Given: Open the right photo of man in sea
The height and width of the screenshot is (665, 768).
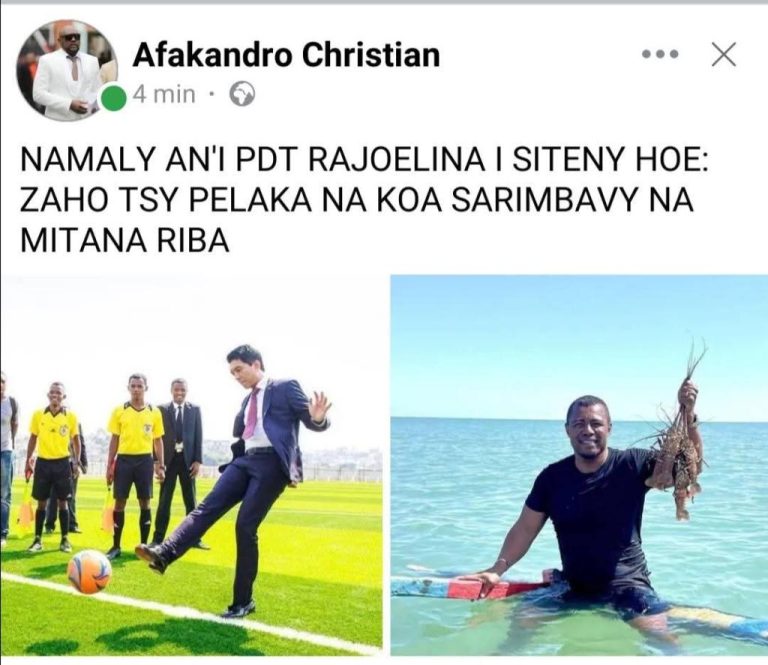Looking at the screenshot, I should point(579,465).
